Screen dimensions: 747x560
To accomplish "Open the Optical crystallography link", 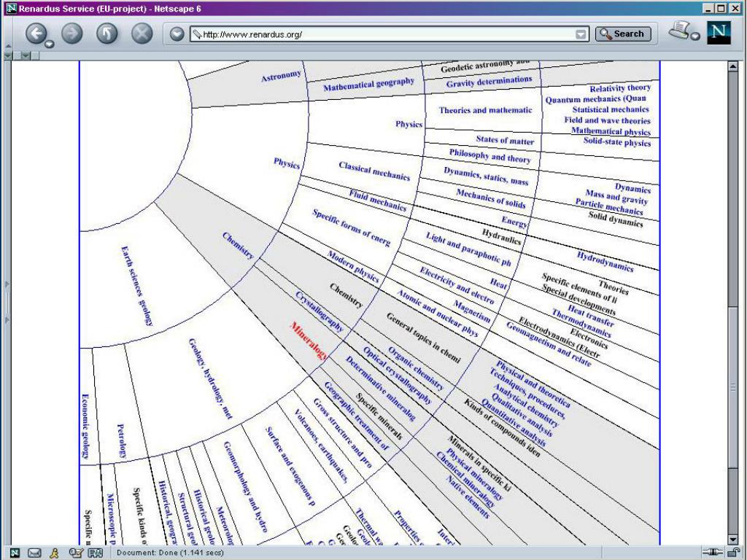I will pyautogui.click(x=398, y=376).
